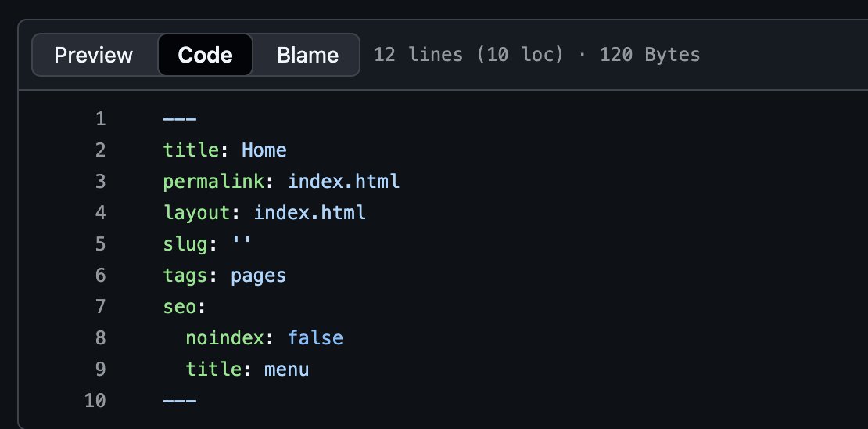The image size is (868, 429).
Task: Click the 'tags' key
Action: [185, 276]
